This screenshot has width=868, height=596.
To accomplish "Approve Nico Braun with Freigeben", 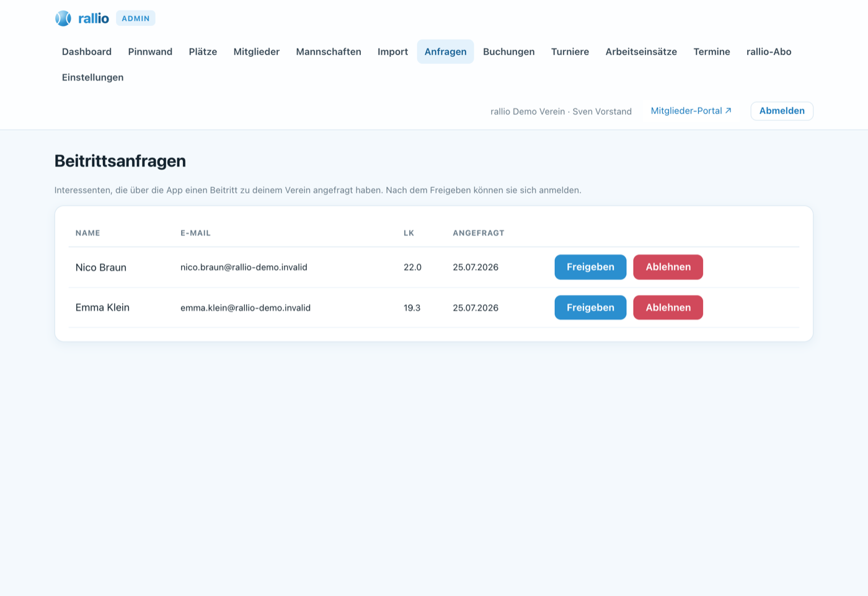I will (x=590, y=267).
